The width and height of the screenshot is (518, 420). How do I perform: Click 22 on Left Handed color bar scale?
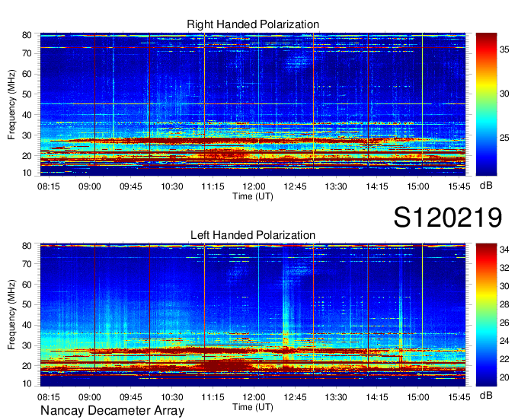pyautogui.click(x=504, y=359)
